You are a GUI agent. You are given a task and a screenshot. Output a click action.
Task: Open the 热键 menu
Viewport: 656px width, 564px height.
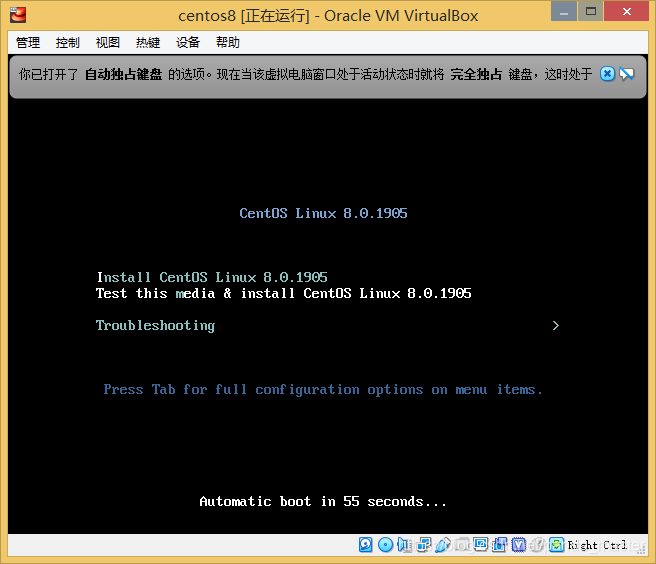(148, 42)
